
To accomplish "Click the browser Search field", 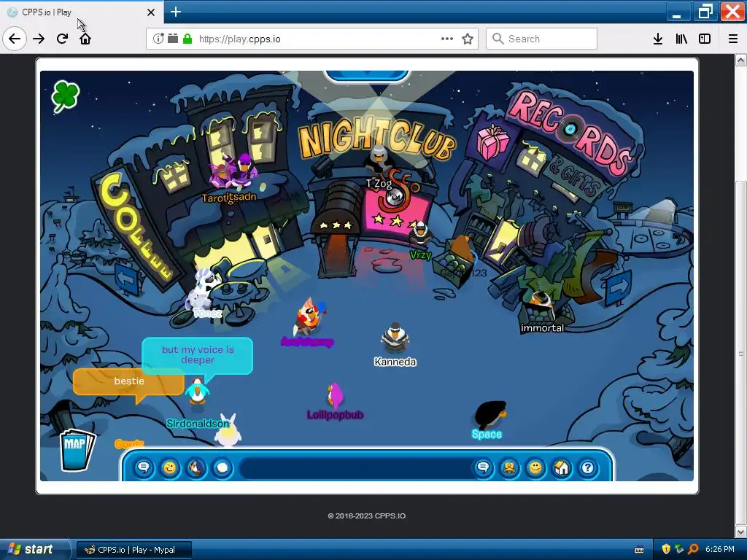I will [542, 39].
